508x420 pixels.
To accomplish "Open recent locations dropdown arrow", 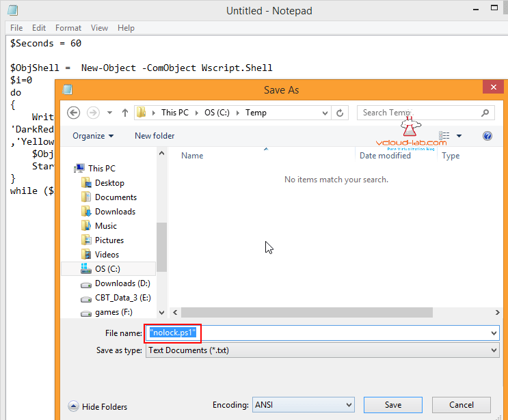I will point(109,113).
